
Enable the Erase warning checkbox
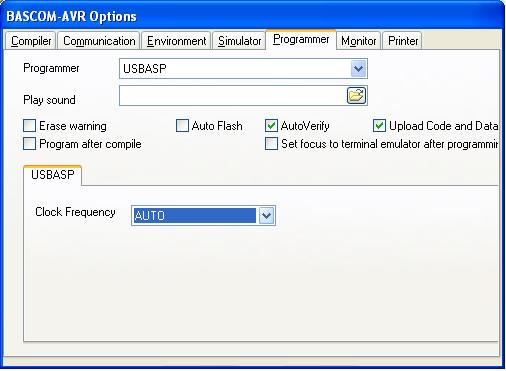(29, 126)
